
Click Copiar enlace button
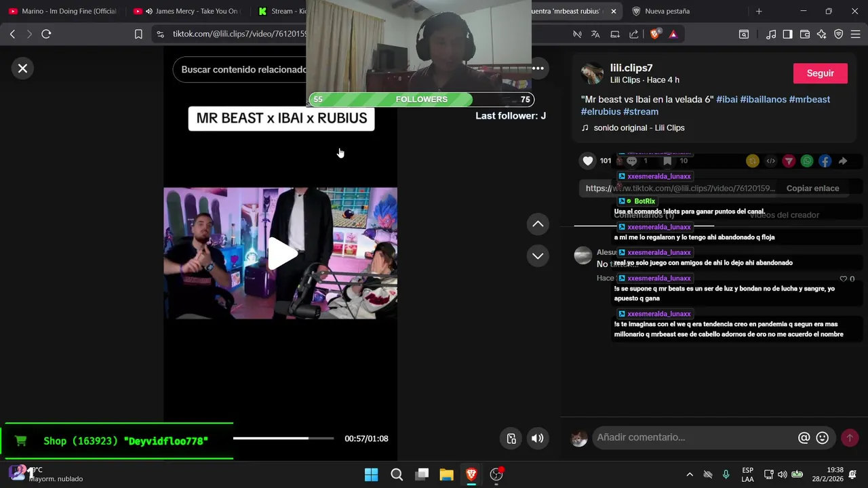(812, 188)
